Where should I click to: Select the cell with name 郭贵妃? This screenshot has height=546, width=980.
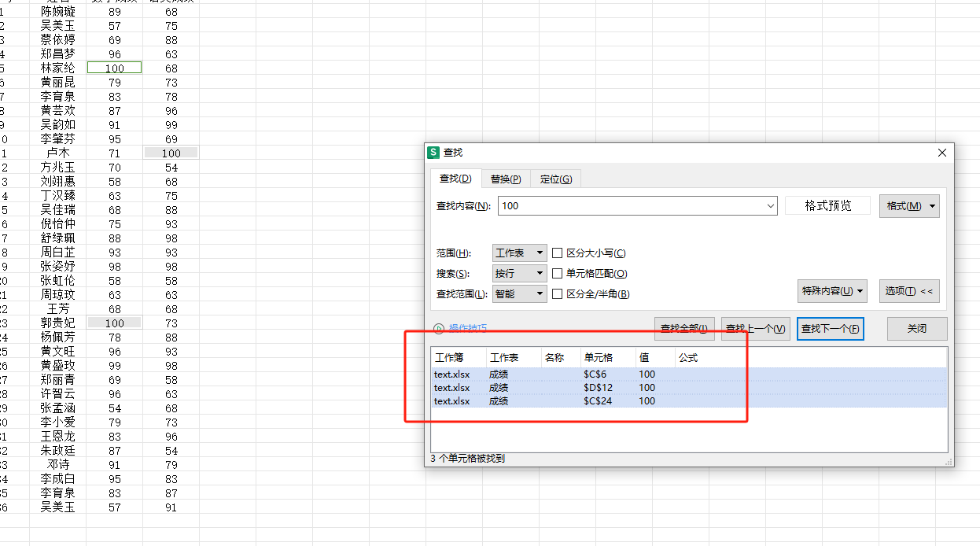click(58, 323)
